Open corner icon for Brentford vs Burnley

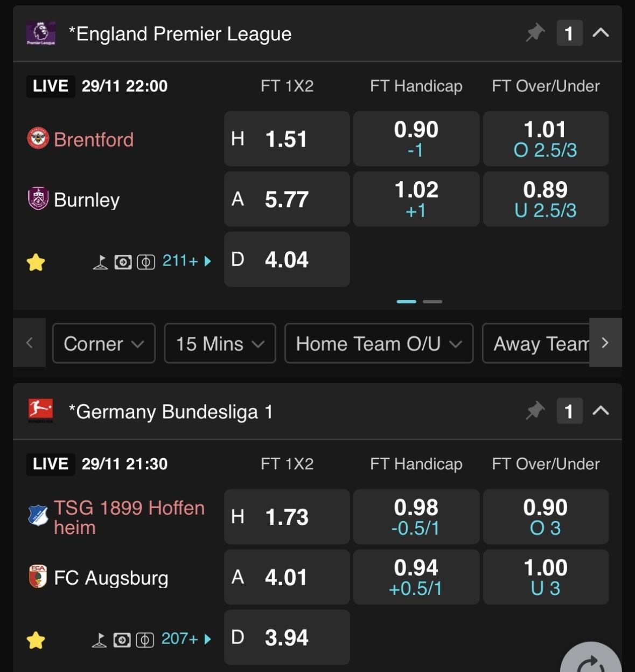tap(100, 262)
